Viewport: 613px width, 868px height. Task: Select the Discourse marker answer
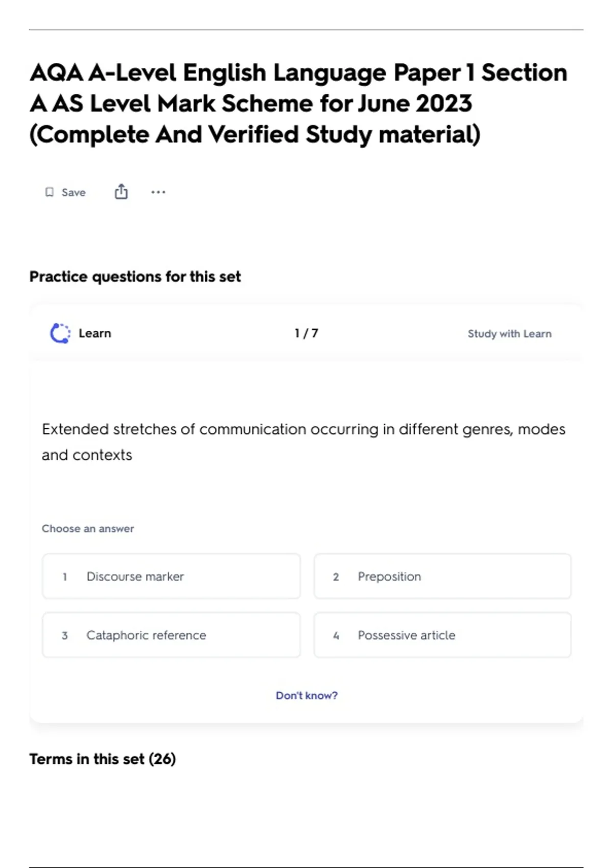tap(171, 576)
